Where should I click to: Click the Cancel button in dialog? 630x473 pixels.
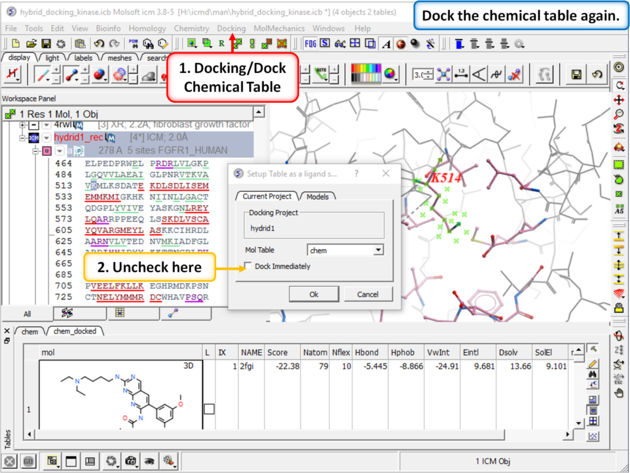pos(368,294)
